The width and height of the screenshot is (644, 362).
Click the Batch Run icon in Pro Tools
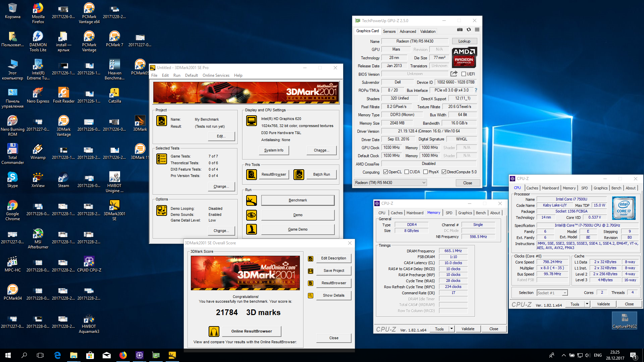click(x=299, y=174)
